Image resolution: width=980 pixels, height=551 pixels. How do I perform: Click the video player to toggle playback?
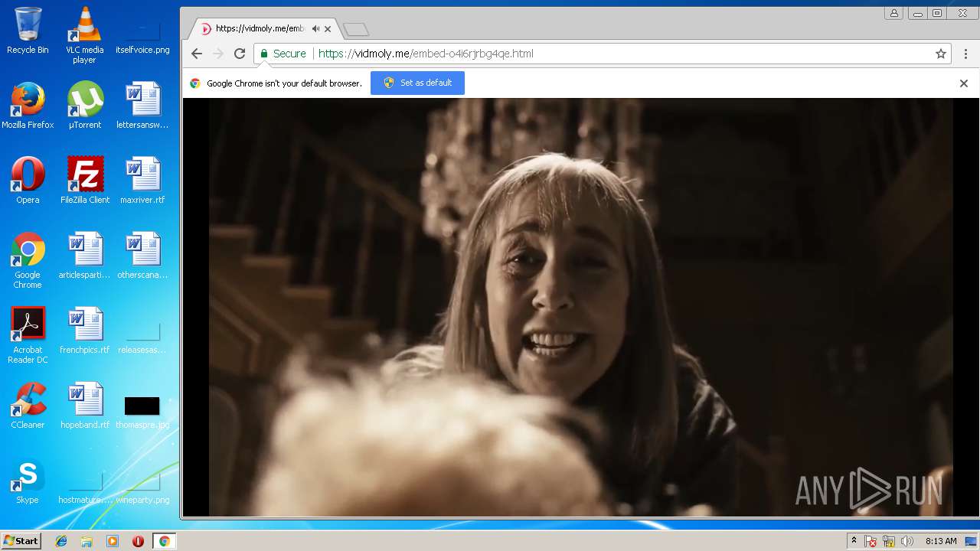coord(580,307)
